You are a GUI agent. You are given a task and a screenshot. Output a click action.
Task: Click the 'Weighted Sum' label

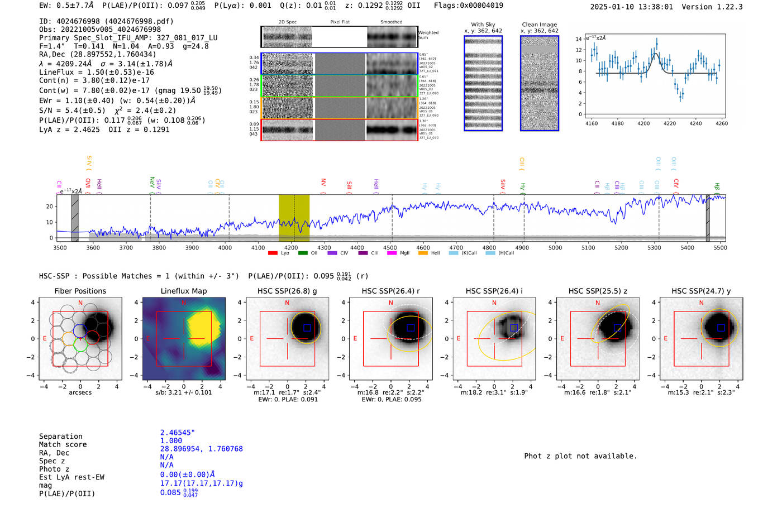[428, 35]
